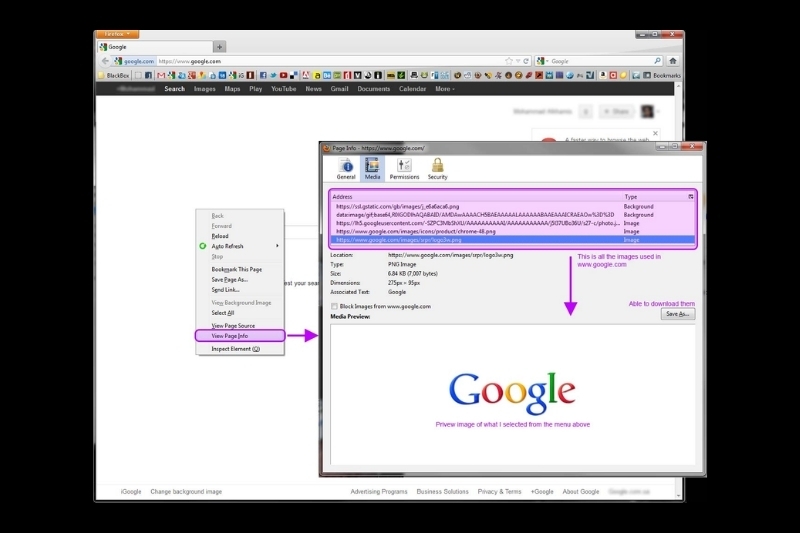The image size is (800, 533).
Task: Choose Select All in context menu
Action: (240, 313)
